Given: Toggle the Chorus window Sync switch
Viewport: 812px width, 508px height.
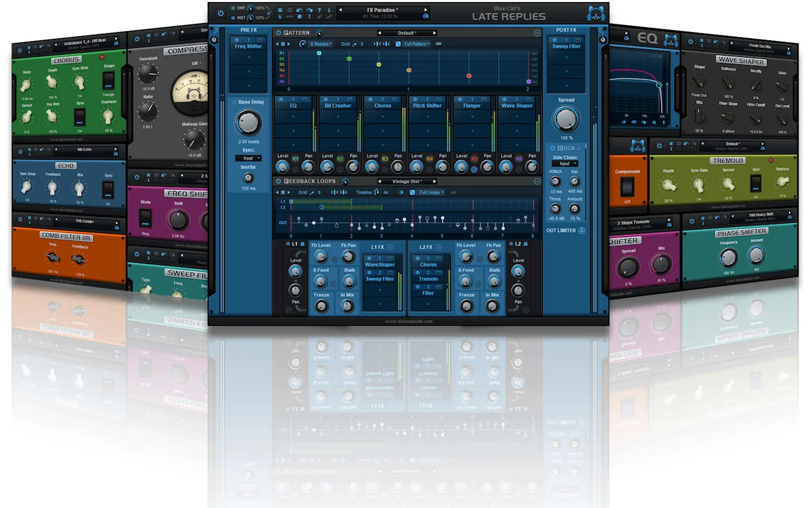Looking at the screenshot, I should point(80,117).
